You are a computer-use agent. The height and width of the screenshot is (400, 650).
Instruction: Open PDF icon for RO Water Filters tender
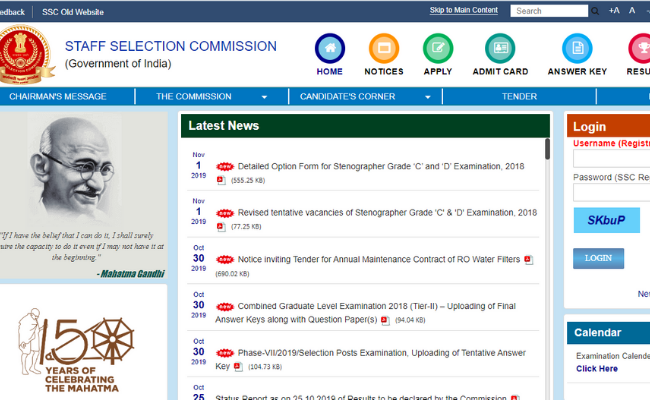coord(529,260)
